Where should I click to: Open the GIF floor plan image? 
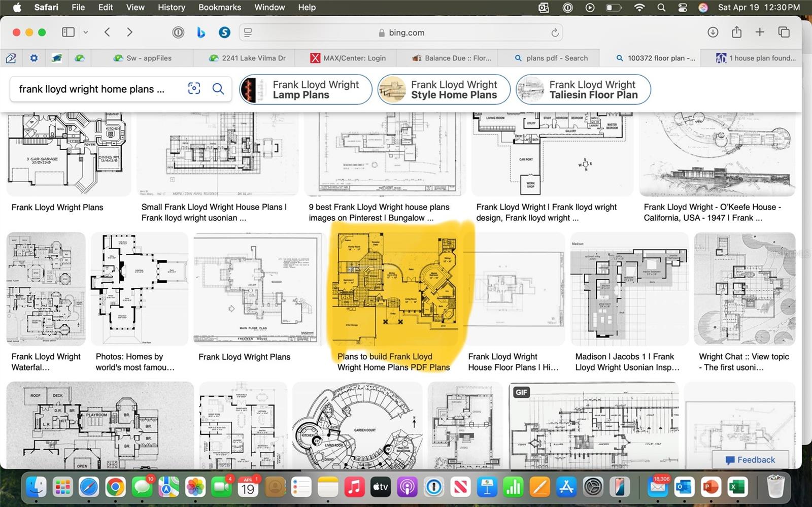594,425
